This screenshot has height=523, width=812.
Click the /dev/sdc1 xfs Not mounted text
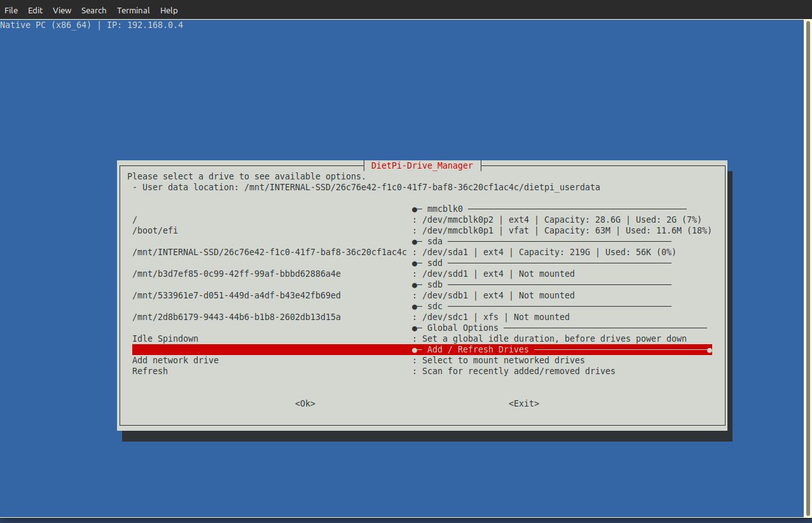tap(496, 317)
